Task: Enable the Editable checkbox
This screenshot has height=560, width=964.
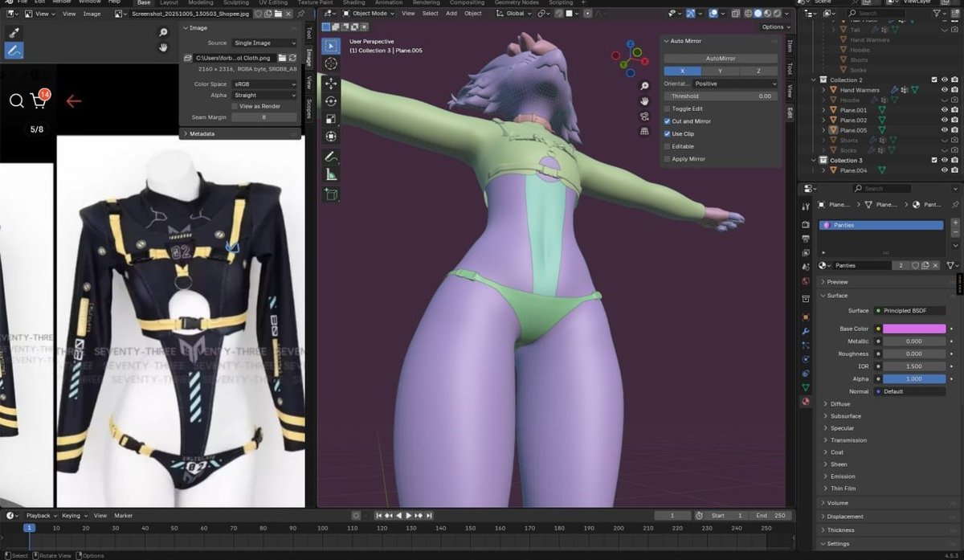Action: coord(668,146)
